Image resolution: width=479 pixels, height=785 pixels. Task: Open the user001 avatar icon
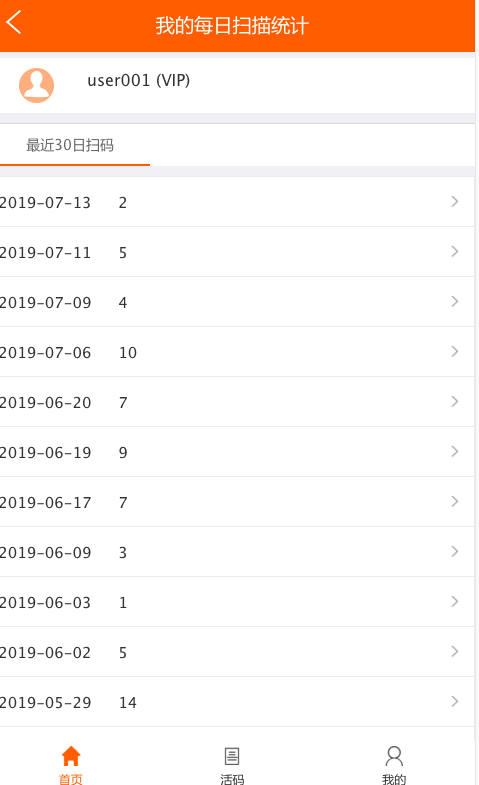(37, 86)
